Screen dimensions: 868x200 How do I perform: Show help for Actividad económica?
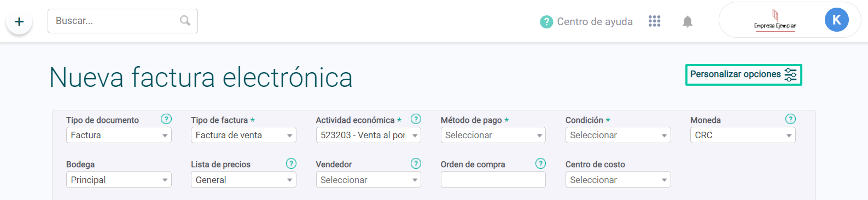[x=416, y=119]
